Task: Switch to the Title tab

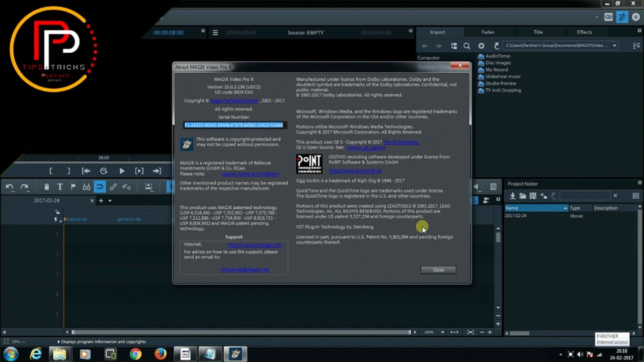Action: tap(538, 32)
